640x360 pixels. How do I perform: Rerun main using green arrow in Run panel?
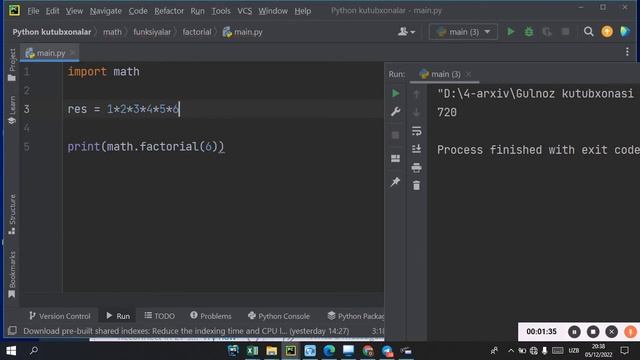tap(395, 93)
